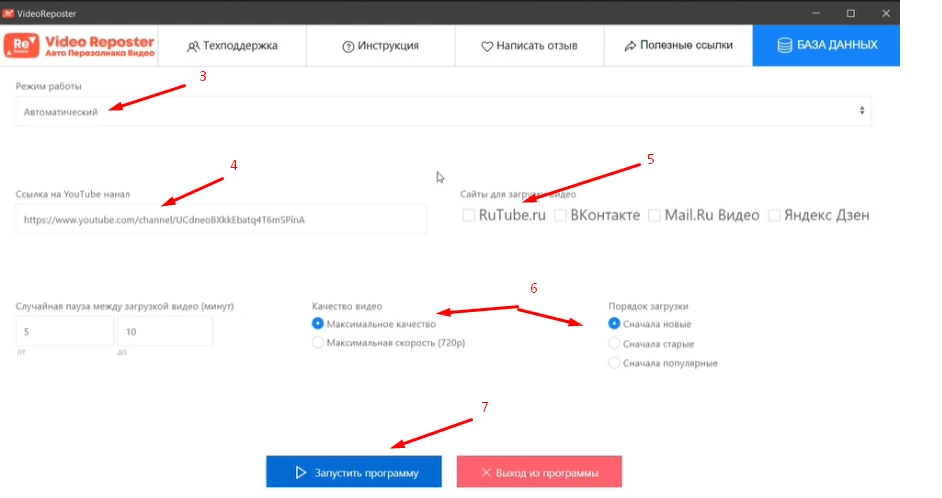Open the Написать отзыв tab
942x498 pixels.
(529, 46)
